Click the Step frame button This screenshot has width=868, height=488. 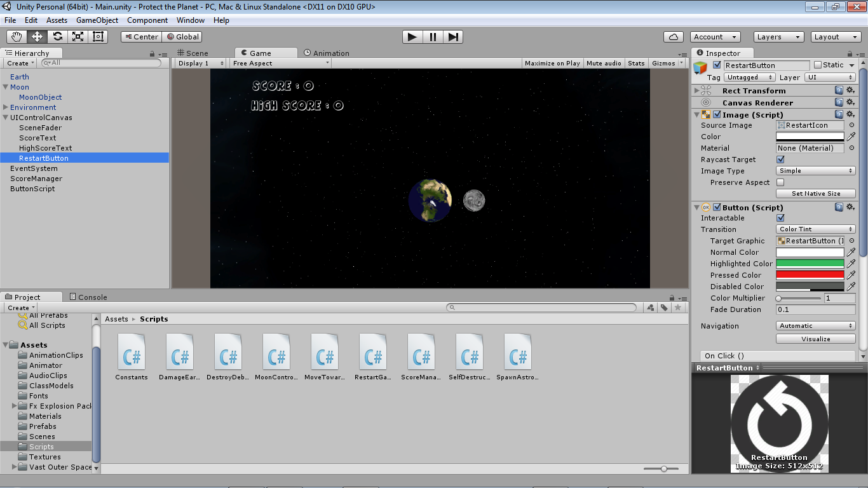point(452,37)
